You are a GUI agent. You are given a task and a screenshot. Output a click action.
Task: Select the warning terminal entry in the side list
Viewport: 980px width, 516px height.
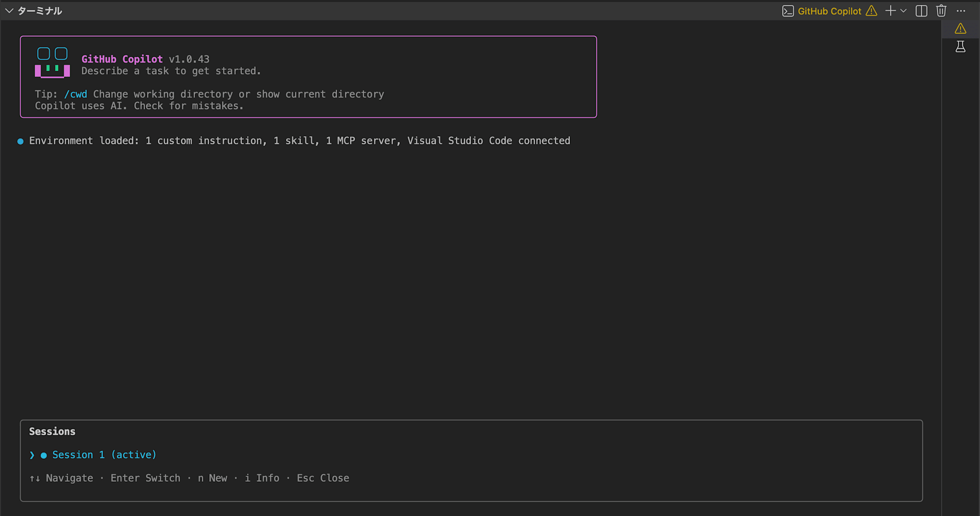(x=960, y=29)
